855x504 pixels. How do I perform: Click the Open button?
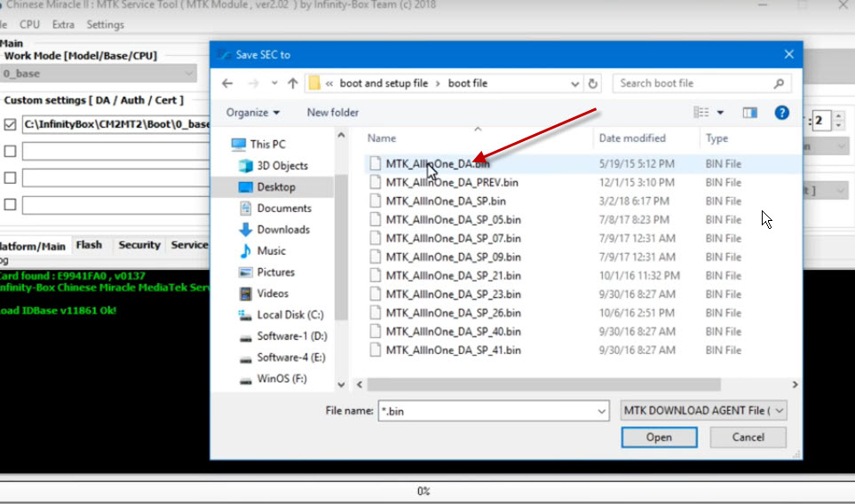point(660,437)
